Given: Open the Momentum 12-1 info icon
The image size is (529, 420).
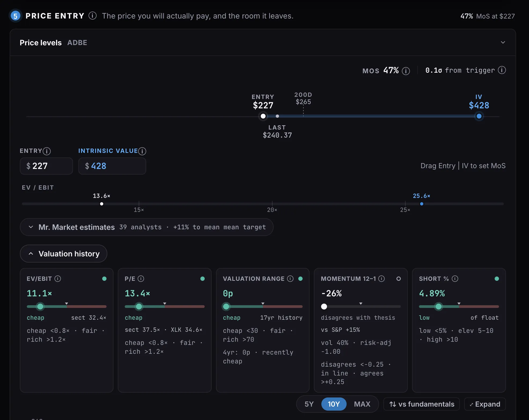Looking at the screenshot, I should tap(381, 279).
